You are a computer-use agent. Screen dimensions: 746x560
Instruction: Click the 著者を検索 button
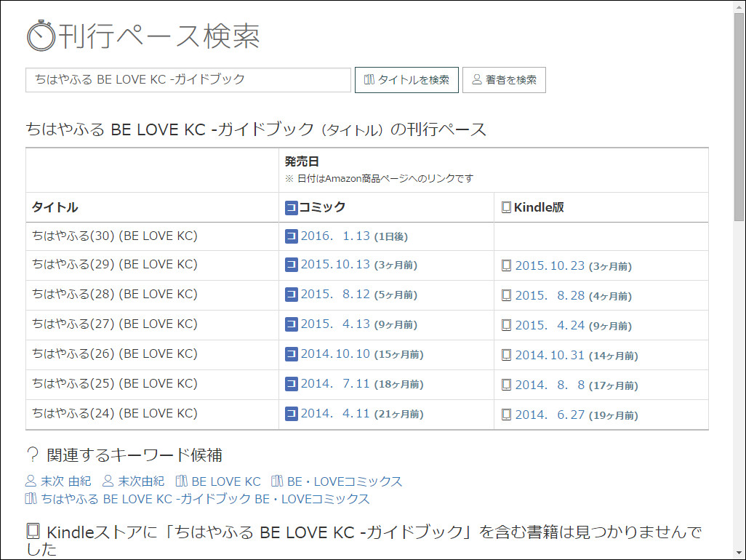(504, 80)
